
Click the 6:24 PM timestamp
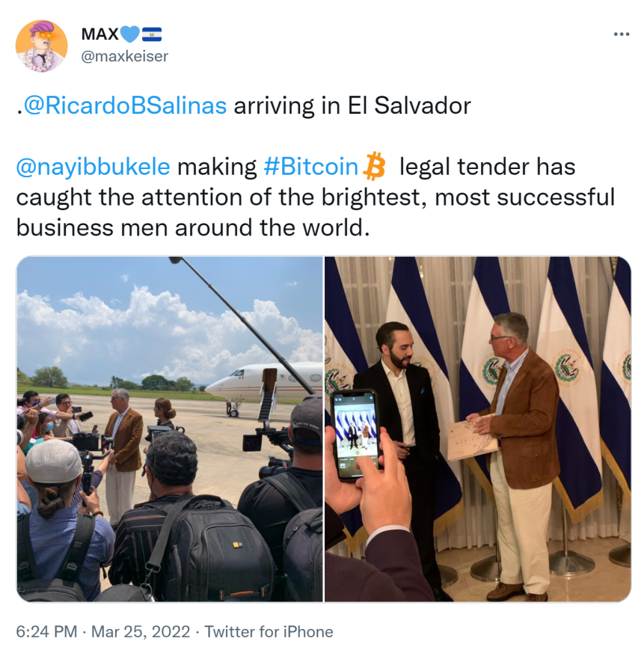point(46,631)
